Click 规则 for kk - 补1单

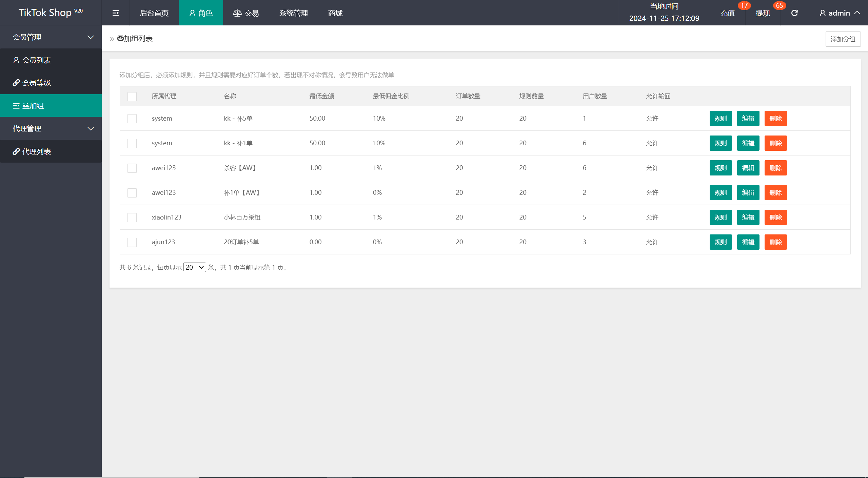coord(721,143)
